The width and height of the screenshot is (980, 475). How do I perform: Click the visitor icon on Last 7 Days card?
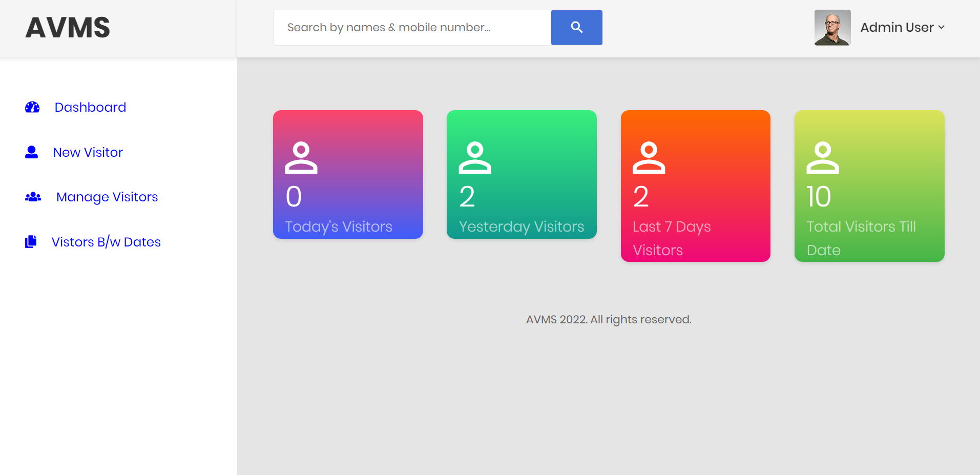tap(648, 157)
